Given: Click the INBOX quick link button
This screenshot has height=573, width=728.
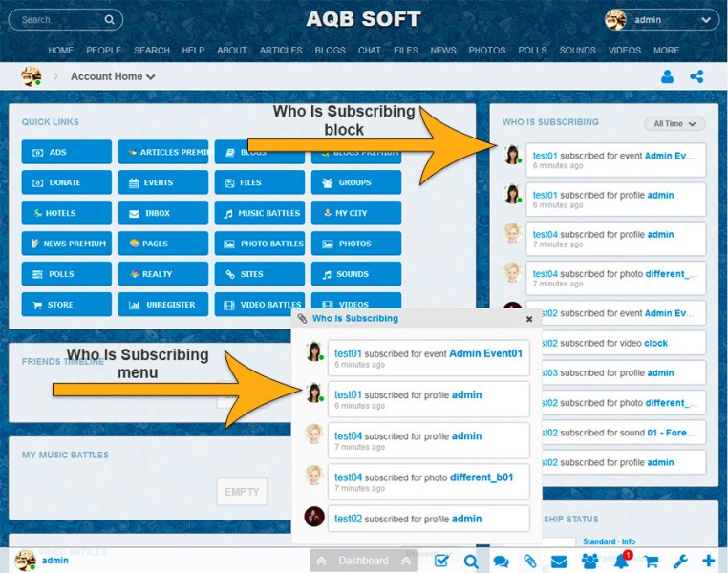Looking at the screenshot, I should (163, 213).
